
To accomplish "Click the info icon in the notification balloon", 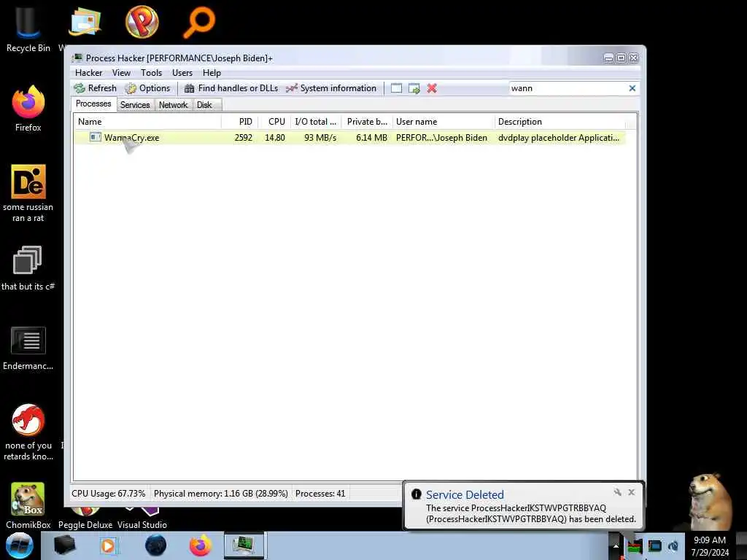I will pos(416,494).
